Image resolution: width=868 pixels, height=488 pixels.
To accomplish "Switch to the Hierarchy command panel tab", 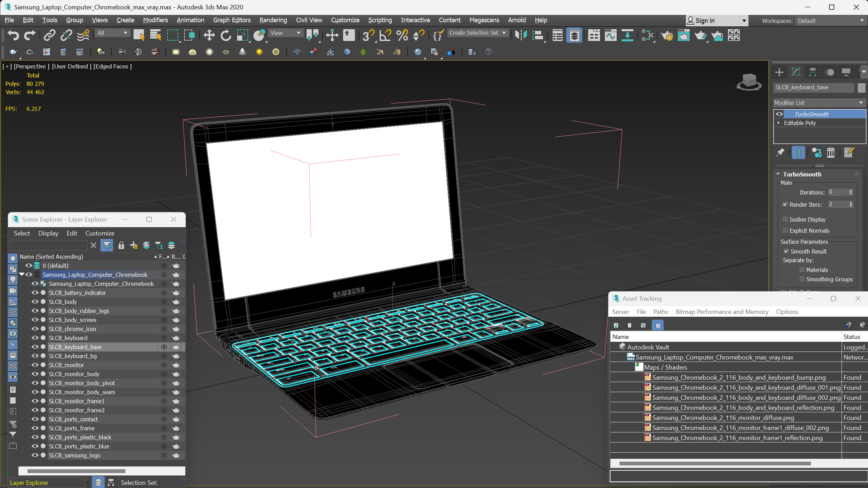I will [x=813, y=72].
